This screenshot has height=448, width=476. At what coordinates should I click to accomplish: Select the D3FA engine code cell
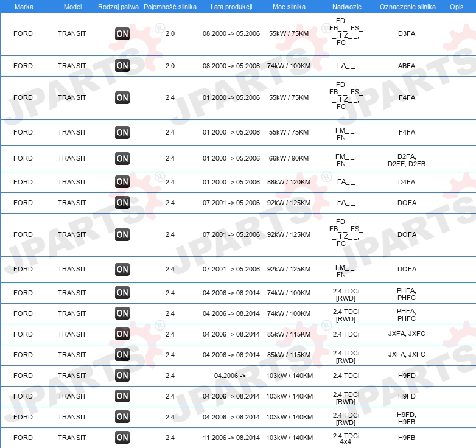(407, 33)
